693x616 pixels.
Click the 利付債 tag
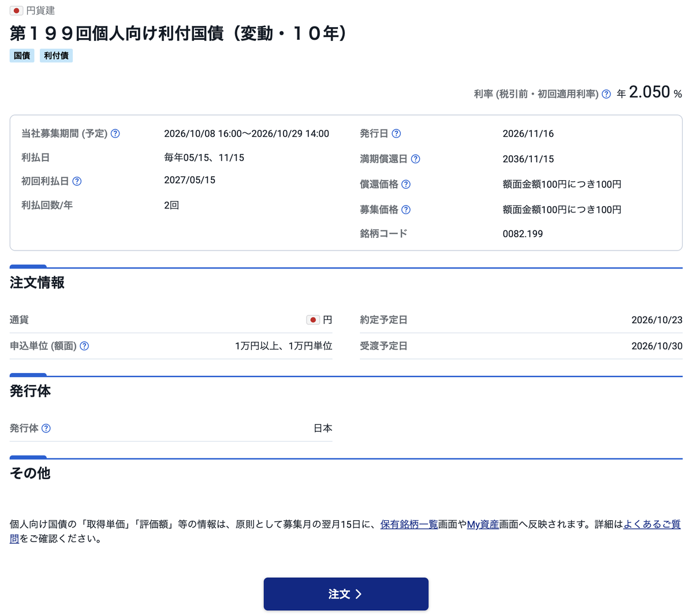click(x=56, y=55)
